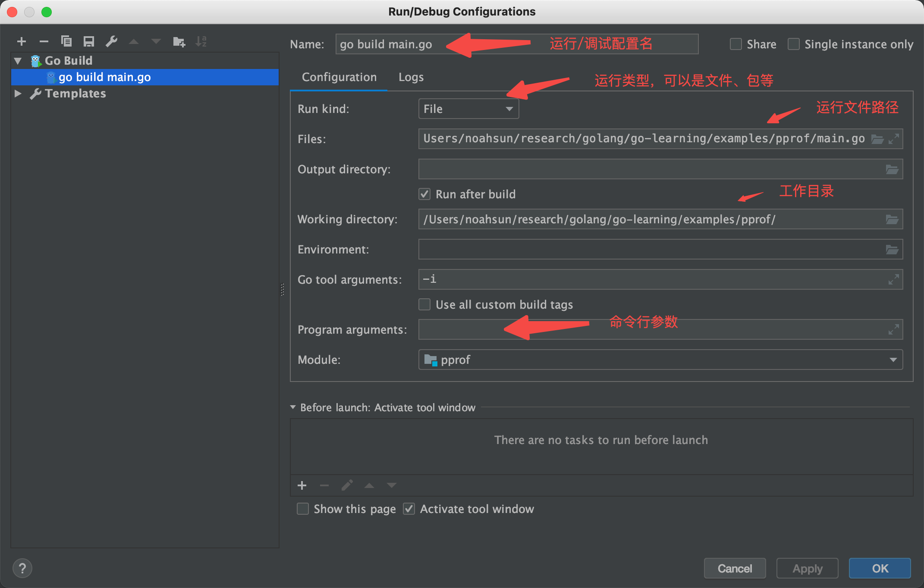Switch to the Logs tab

pyautogui.click(x=411, y=77)
